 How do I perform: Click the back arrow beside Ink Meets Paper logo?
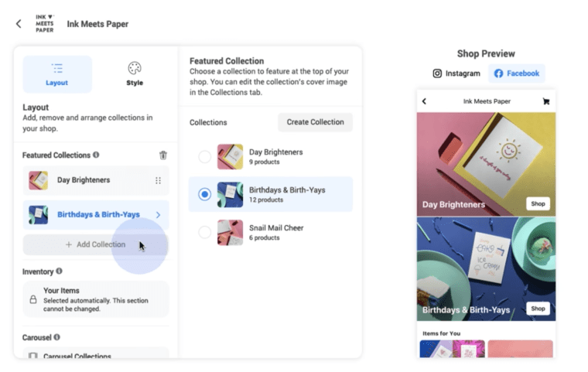click(x=19, y=24)
